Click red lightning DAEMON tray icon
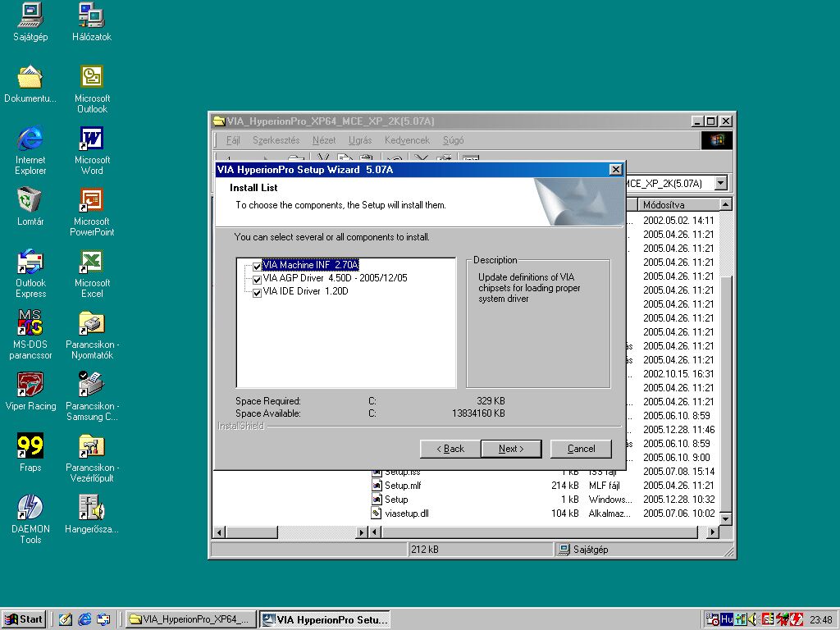Viewport: 840px width, 630px height. coord(797,619)
